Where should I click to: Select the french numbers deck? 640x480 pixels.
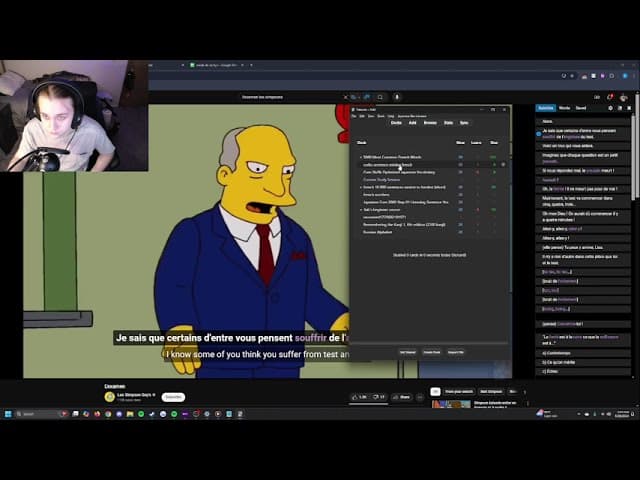coord(376,195)
